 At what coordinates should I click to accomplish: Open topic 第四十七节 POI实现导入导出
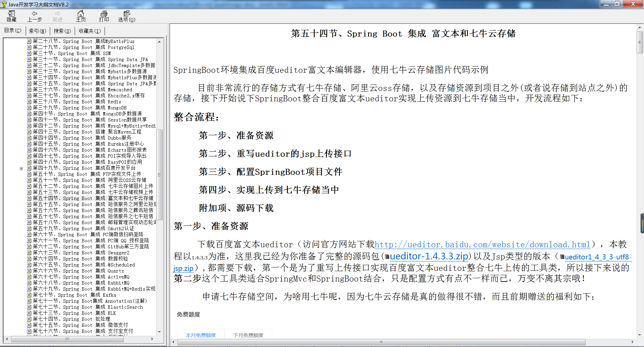90,156
